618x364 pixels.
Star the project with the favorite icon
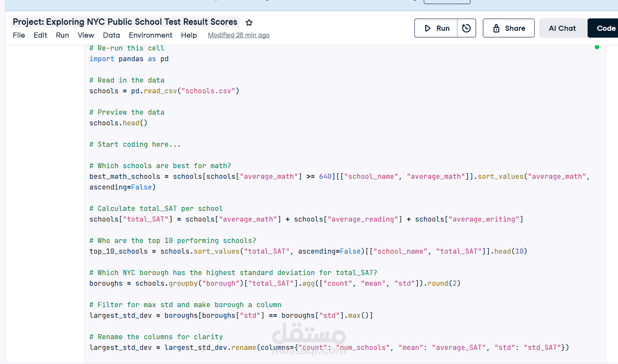(x=249, y=22)
